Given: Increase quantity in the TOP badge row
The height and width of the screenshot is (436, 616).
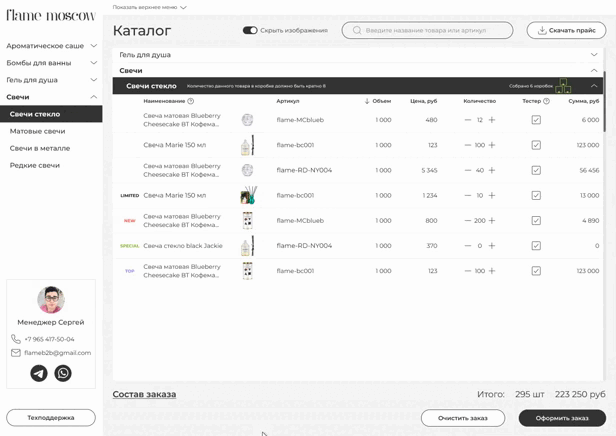Looking at the screenshot, I should tap(492, 271).
